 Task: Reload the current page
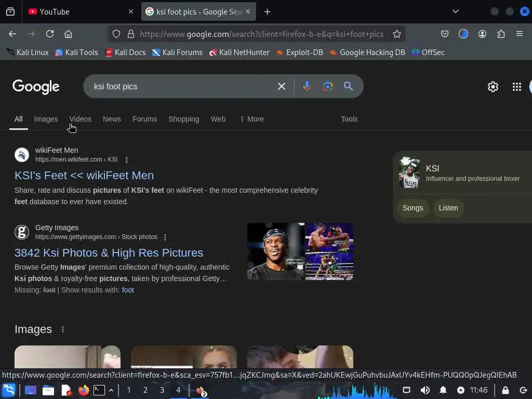[x=50, y=34]
